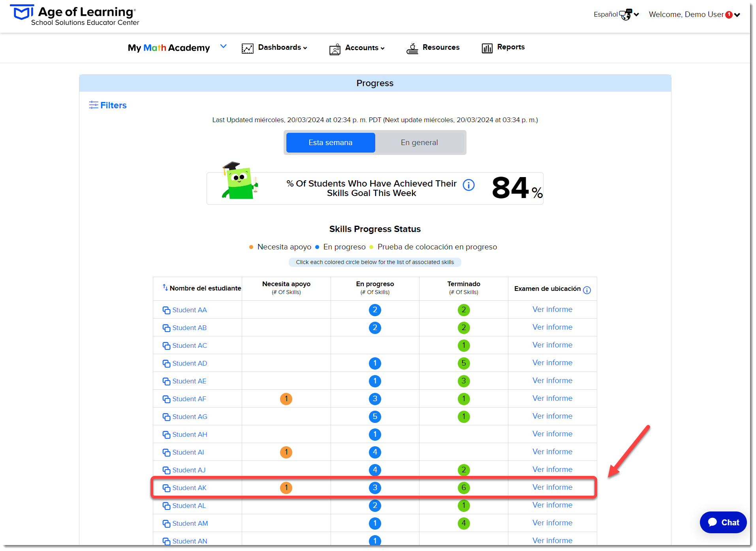Open Student AK profile link
The image size is (756, 551).
coord(189,488)
